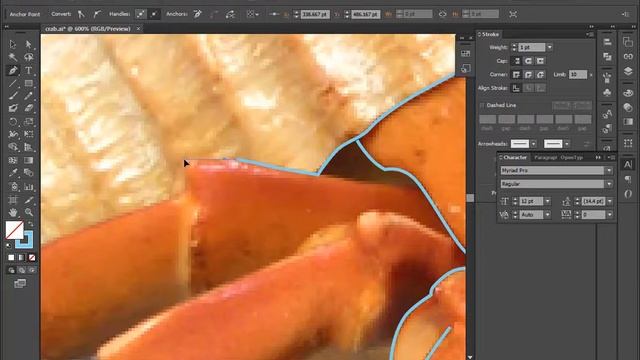Open the Myriad Pro font dropdown
Screen dimensions: 640x360
click(x=609, y=171)
